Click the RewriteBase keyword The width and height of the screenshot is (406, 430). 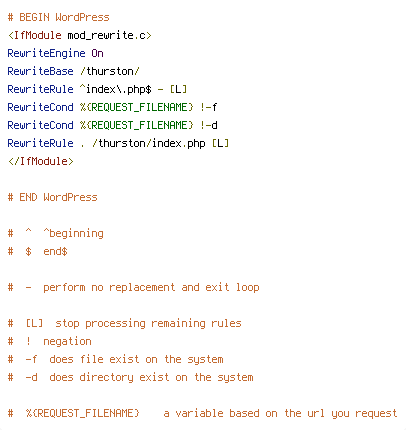(x=40, y=71)
